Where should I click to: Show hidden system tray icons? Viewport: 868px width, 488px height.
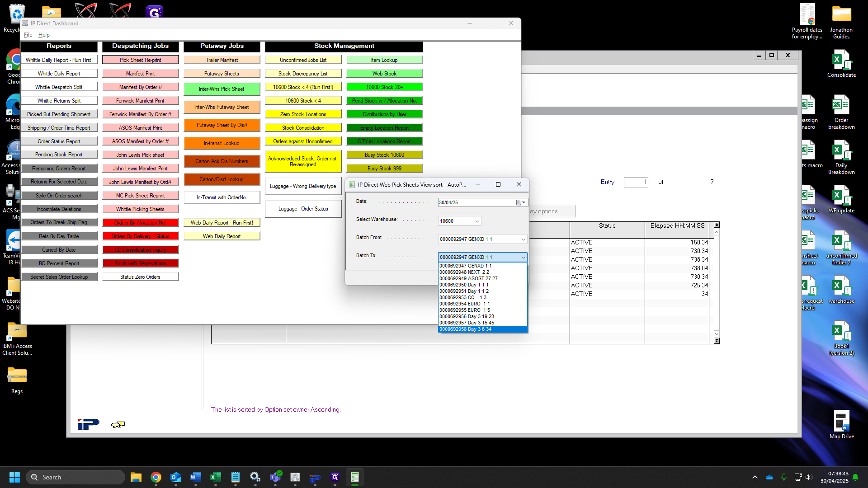click(x=755, y=477)
